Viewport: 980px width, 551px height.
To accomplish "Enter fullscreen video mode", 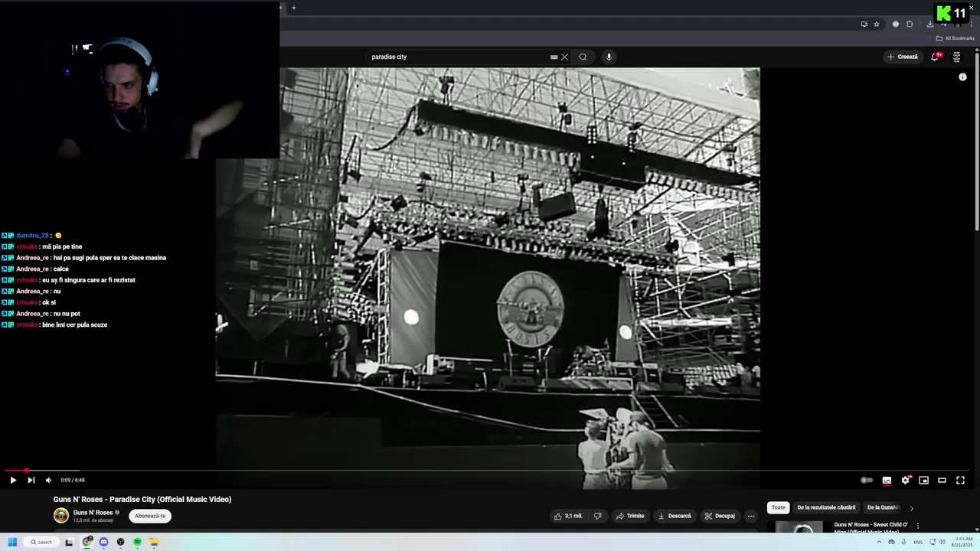I will pos(960,480).
